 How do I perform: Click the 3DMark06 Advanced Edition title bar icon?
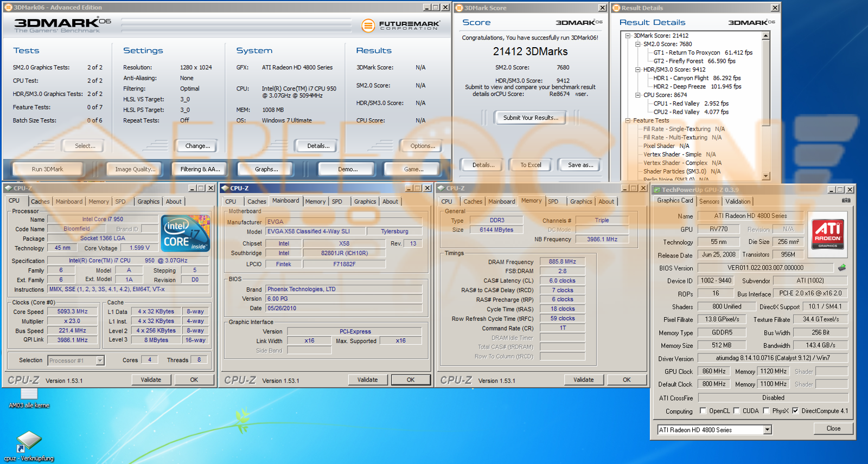click(8, 8)
